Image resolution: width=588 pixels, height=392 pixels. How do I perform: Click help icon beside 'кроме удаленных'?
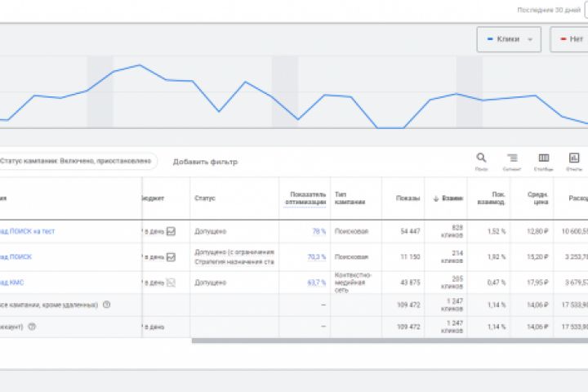107,305
